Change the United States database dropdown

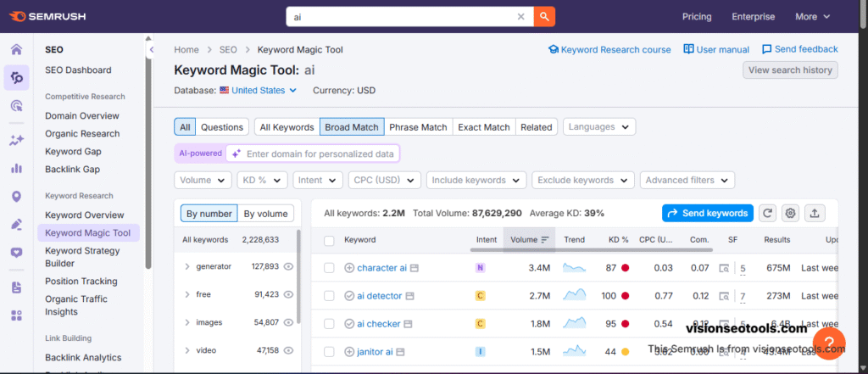pos(259,90)
